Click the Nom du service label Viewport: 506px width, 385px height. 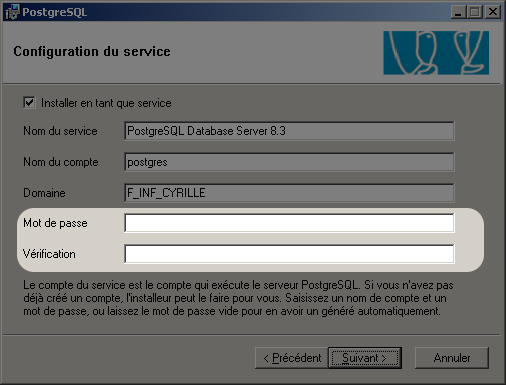tap(60, 131)
